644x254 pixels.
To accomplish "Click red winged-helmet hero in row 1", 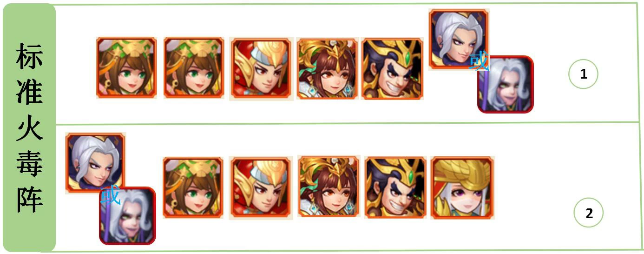I will pyautogui.click(x=261, y=69).
